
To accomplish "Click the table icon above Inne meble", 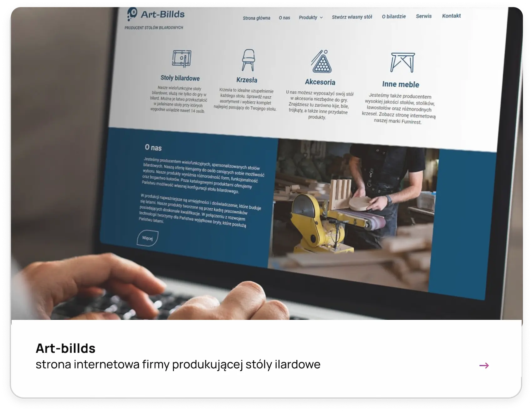I will [402, 62].
